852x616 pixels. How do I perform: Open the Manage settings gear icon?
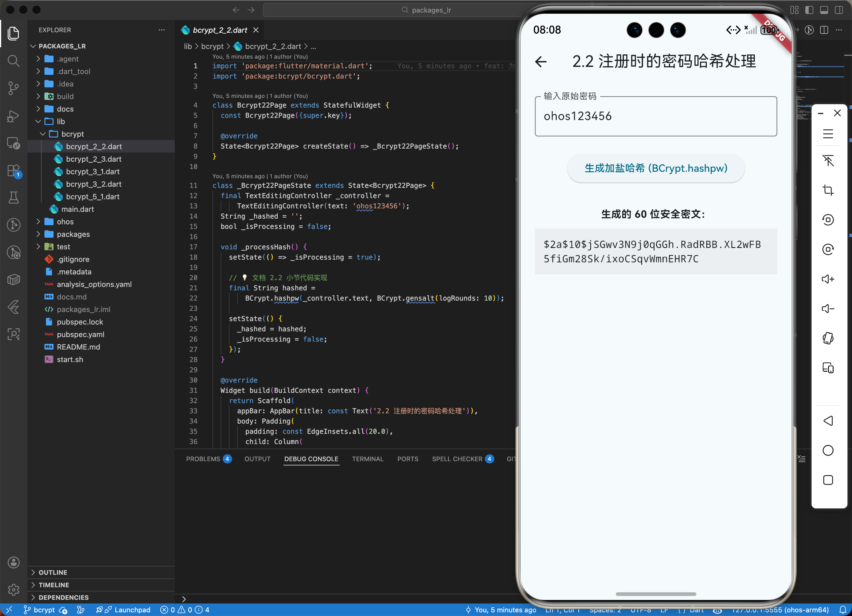[x=13, y=590]
